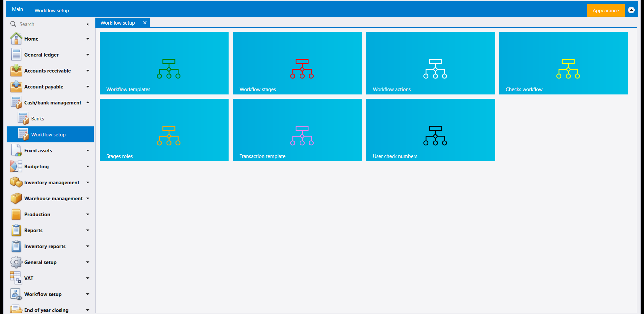
Task: Open the bottom Workflow setup sidebar group
Action: [50, 294]
